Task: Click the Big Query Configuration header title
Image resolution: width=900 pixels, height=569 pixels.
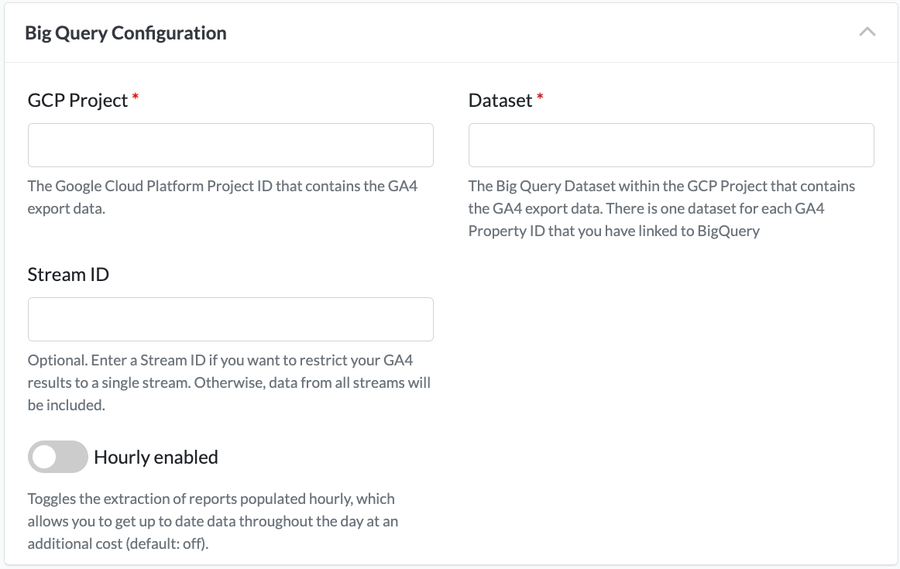Action: coord(126,33)
